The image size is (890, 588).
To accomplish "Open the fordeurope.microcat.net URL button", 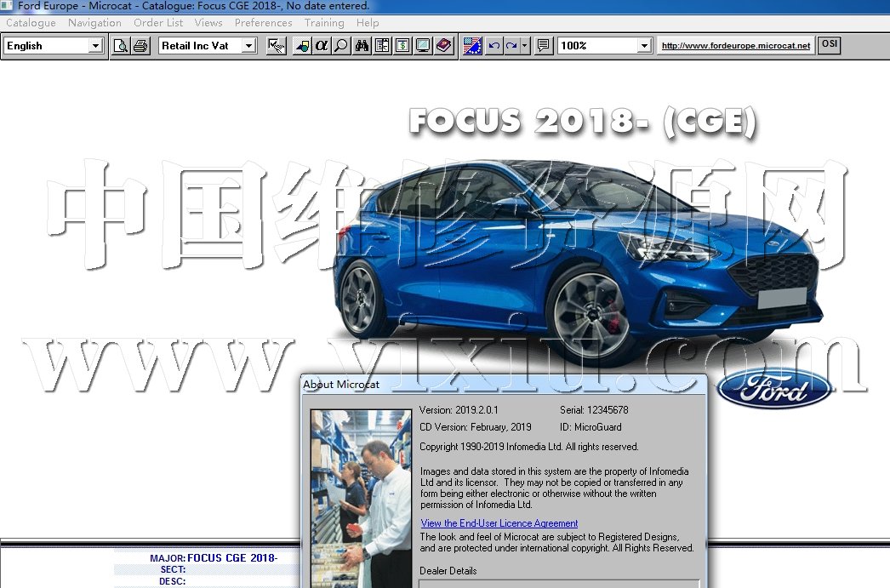I will pyautogui.click(x=736, y=46).
